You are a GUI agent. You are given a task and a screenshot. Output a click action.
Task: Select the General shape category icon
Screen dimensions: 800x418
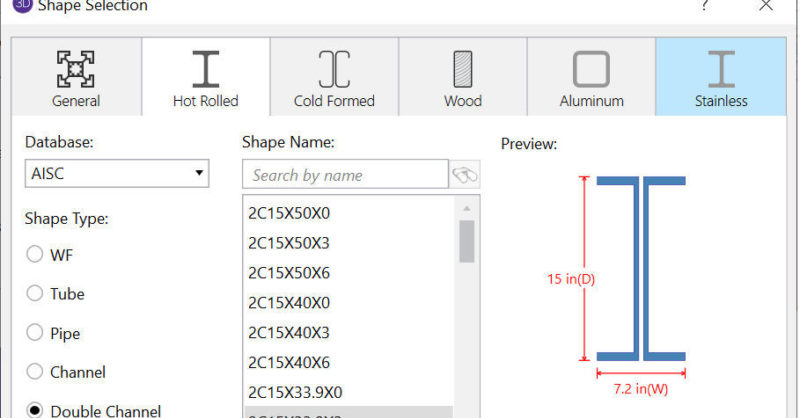[76, 68]
